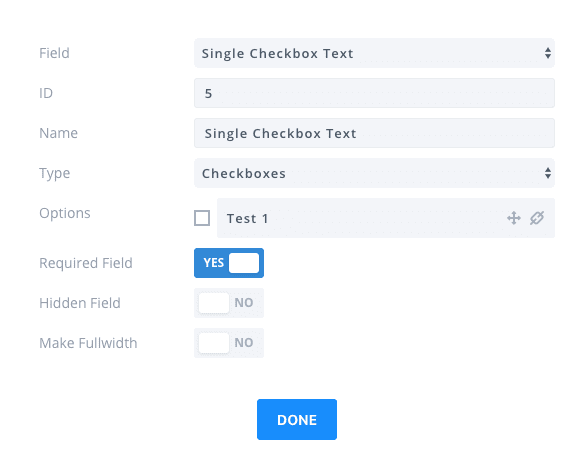Click the Required Field label
The image size is (587, 462).
point(86,263)
